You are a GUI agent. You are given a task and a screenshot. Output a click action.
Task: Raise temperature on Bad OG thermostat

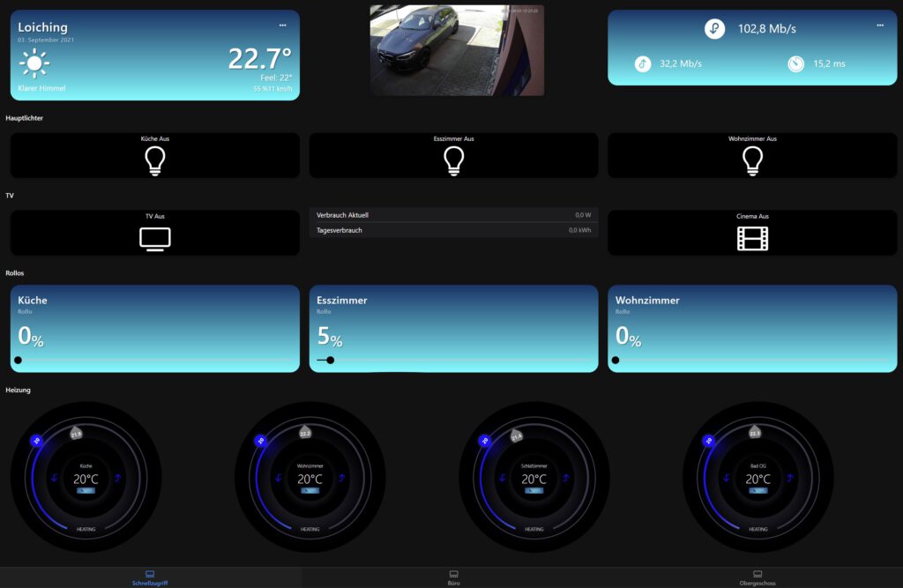tap(789, 478)
